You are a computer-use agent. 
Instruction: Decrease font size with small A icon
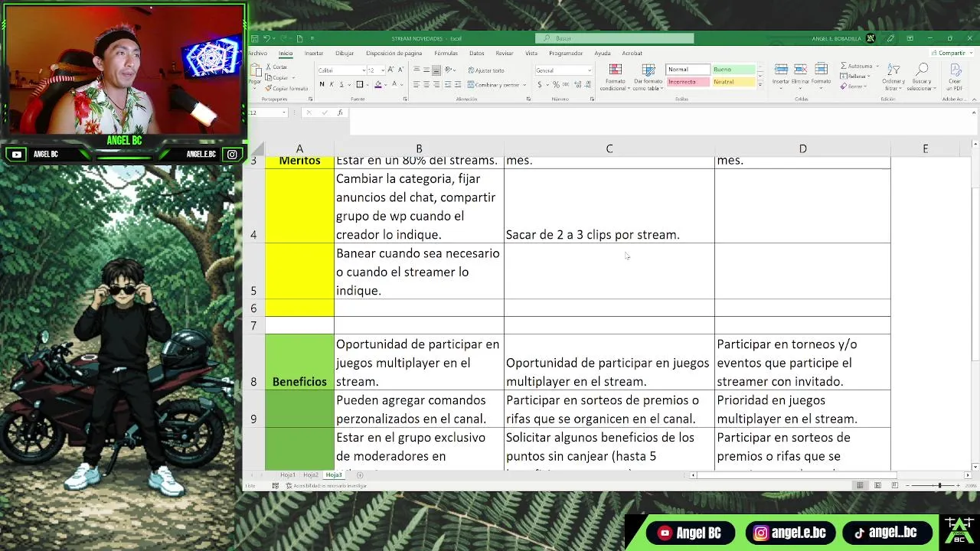[400, 70]
